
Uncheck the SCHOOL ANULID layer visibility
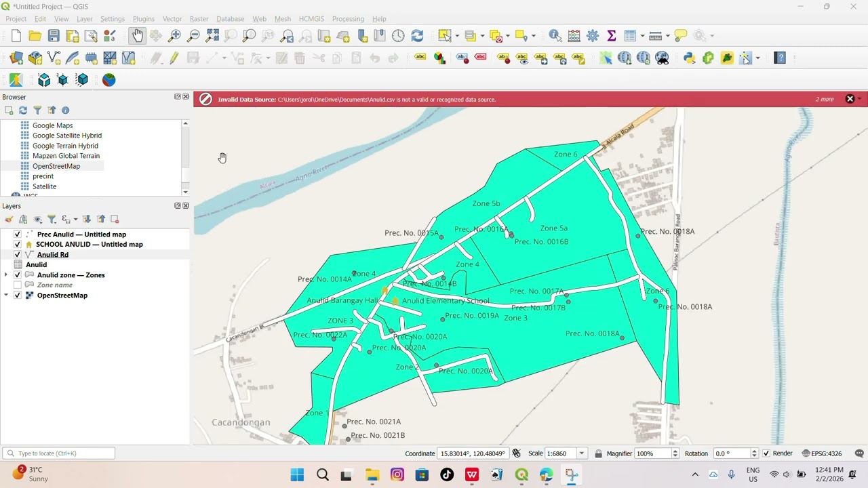point(18,245)
